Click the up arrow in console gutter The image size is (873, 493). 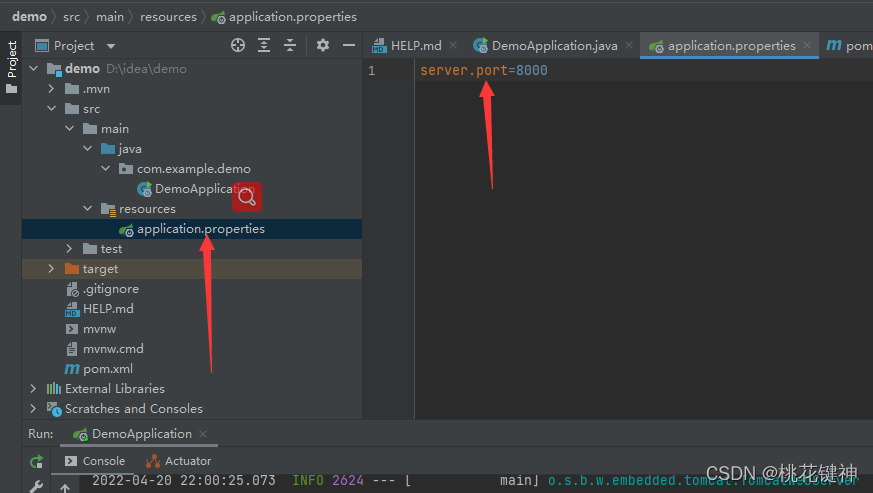65,488
